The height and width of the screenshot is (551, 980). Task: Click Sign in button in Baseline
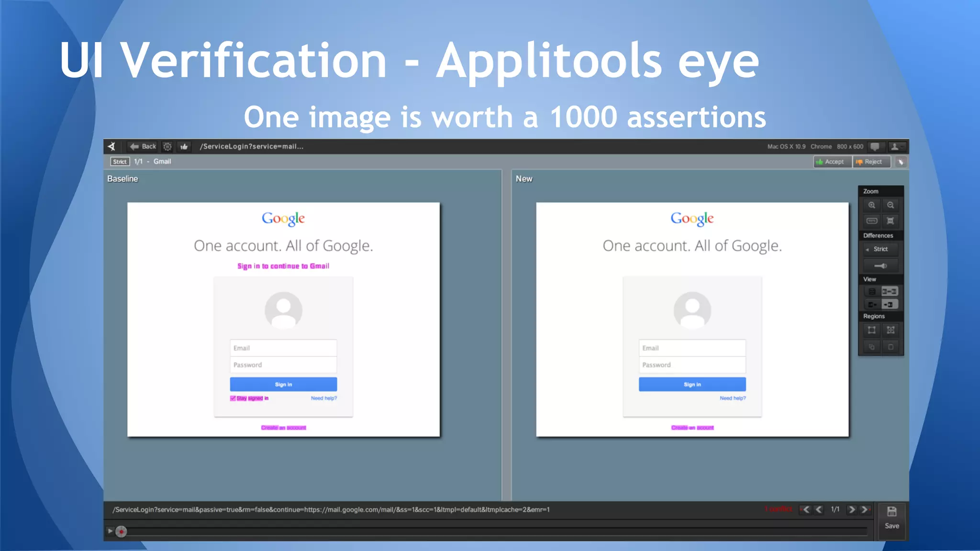pyautogui.click(x=283, y=385)
